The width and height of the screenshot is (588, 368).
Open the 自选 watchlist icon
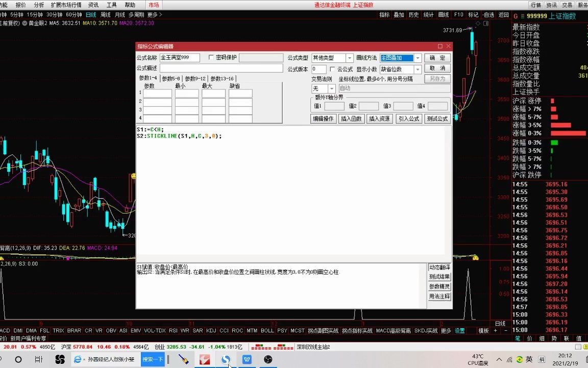tap(488, 16)
